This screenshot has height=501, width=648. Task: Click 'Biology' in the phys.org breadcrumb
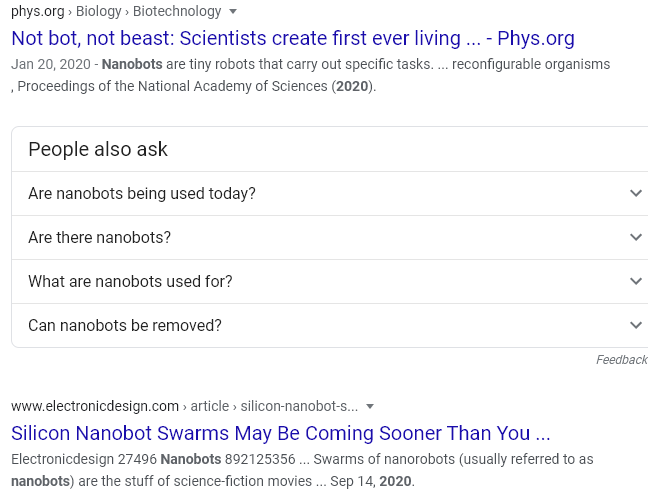point(98,12)
